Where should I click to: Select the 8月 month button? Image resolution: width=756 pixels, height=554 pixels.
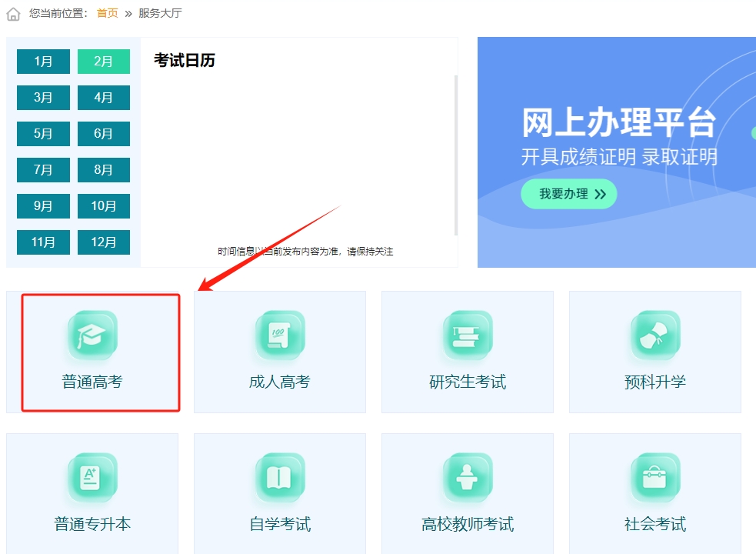click(104, 170)
